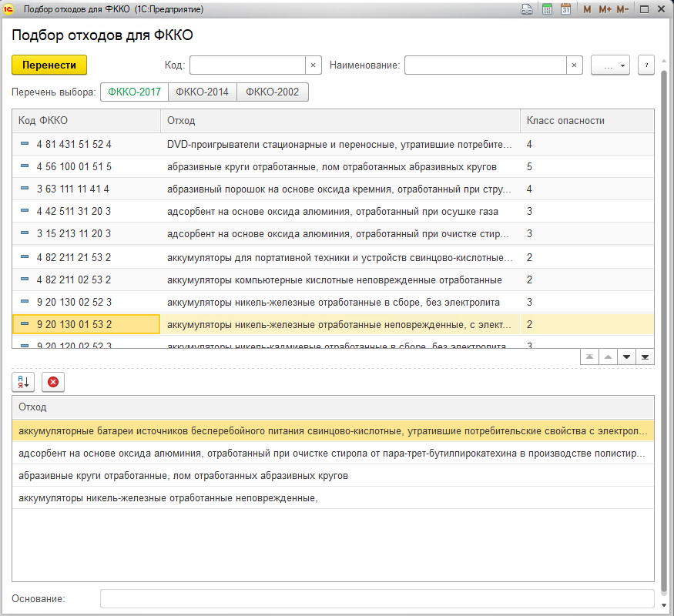Move down with the down arrow button
The image size is (674, 616).
[x=627, y=357]
